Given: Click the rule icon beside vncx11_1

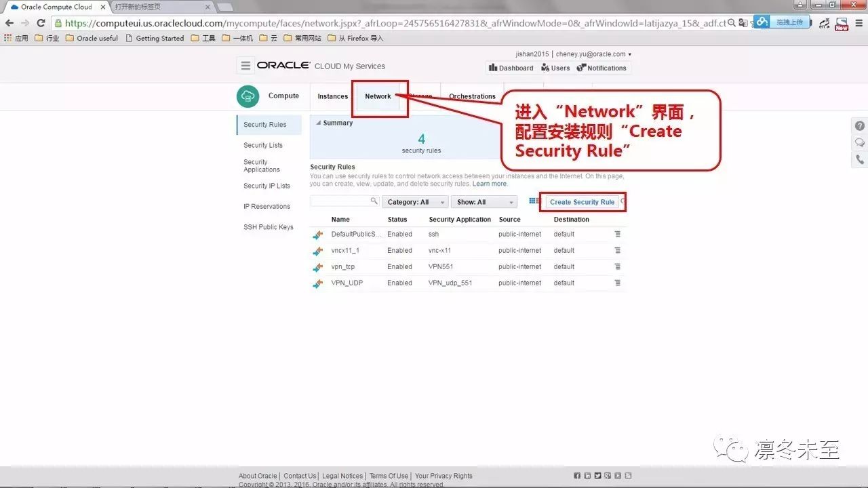Looking at the screenshot, I should [x=317, y=251].
